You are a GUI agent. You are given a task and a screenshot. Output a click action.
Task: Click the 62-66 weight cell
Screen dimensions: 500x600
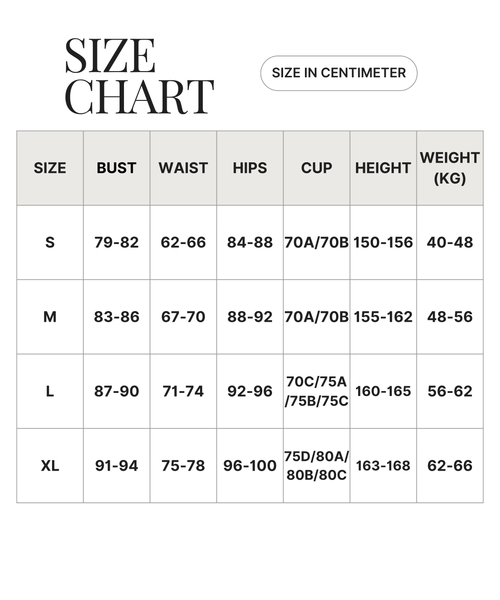[x=450, y=466]
